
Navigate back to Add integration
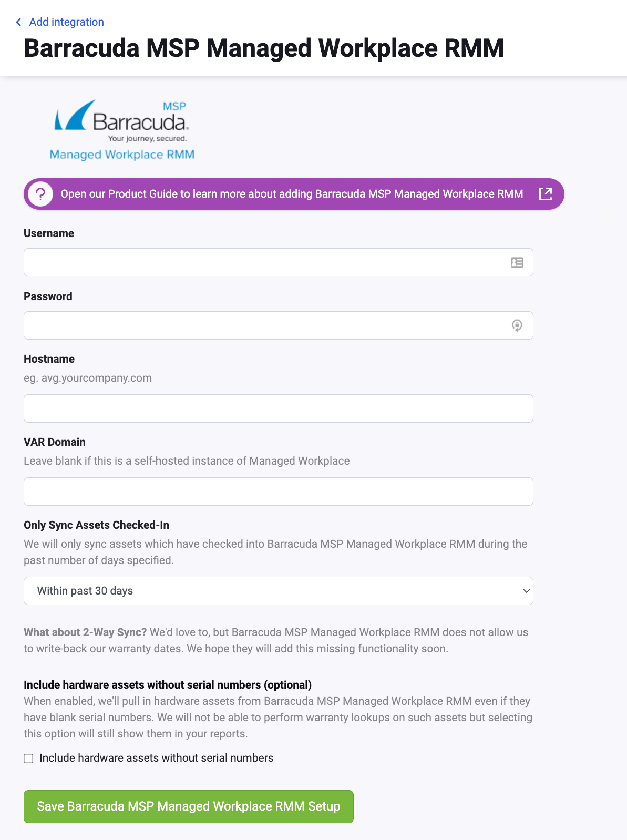66,22
